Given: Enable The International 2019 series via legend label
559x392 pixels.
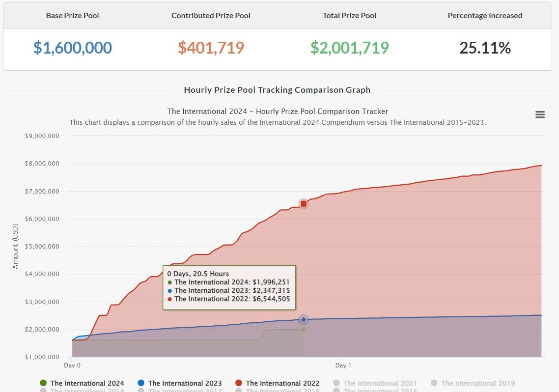Looking at the screenshot, I should [477, 383].
